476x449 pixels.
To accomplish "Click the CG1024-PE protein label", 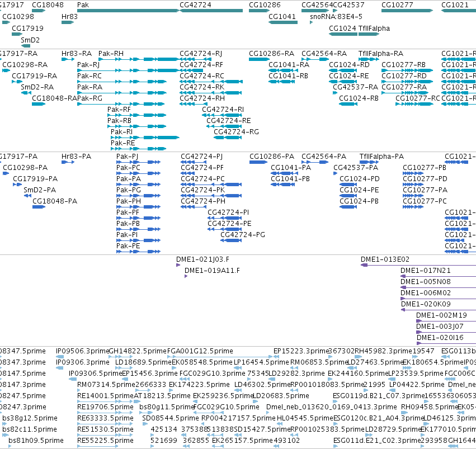I will tap(359, 190).
